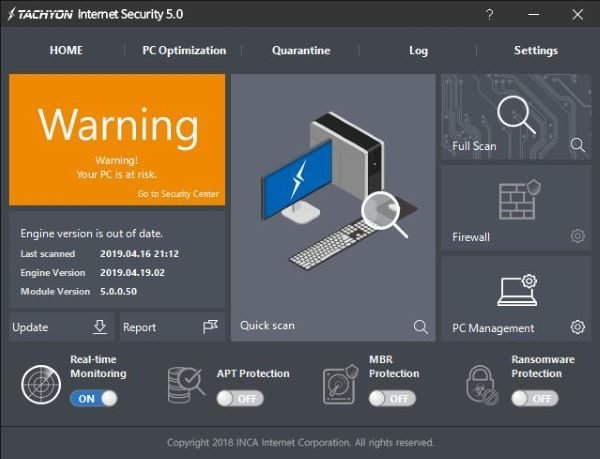Click the Ransomware Protection padlock icon

coord(482,385)
